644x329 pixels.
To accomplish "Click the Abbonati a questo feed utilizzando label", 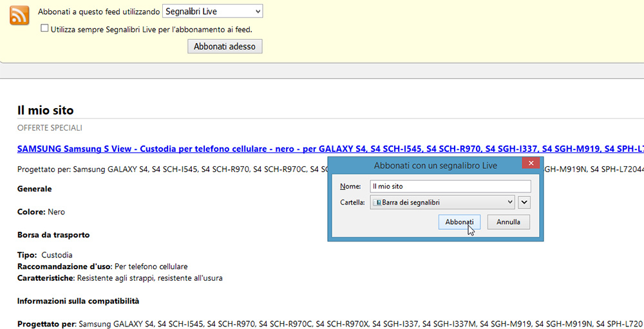I will 99,12.
